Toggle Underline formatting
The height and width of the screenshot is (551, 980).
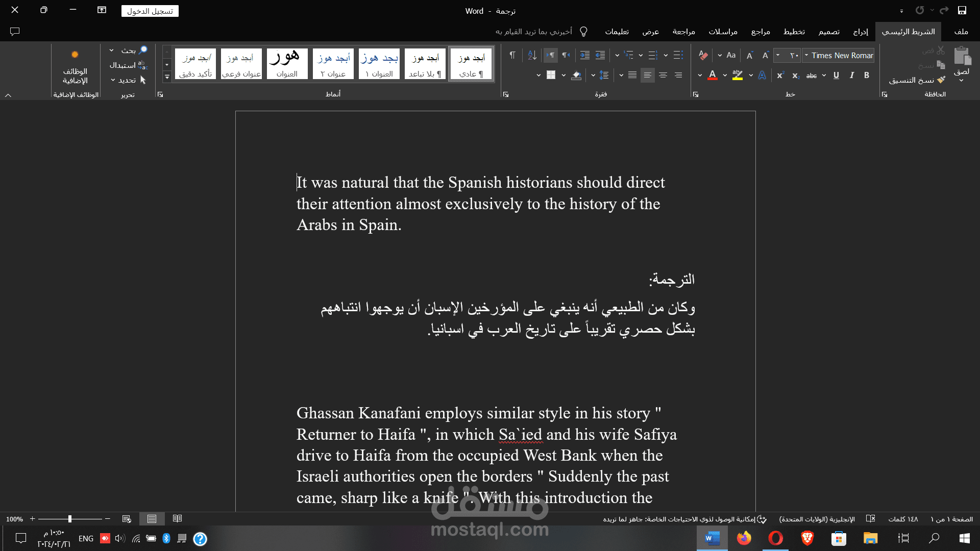[836, 76]
